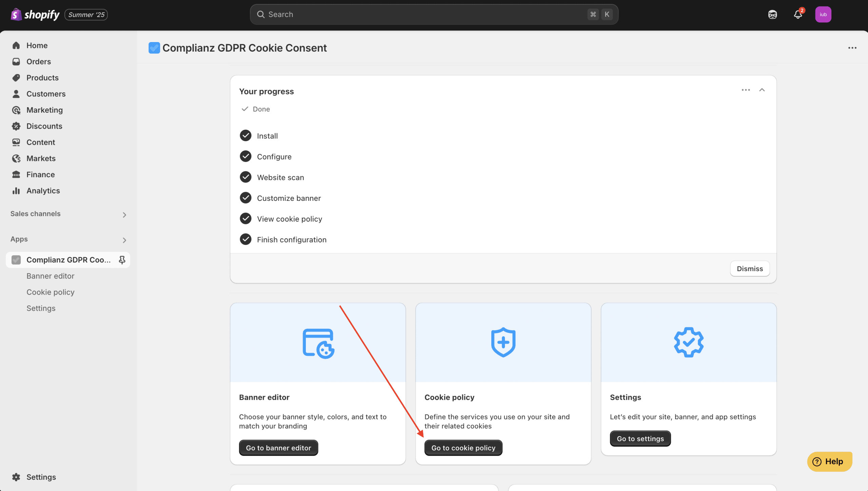This screenshot has height=491, width=868.
Task: Click the Finish configuration step label
Action: tap(292, 240)
